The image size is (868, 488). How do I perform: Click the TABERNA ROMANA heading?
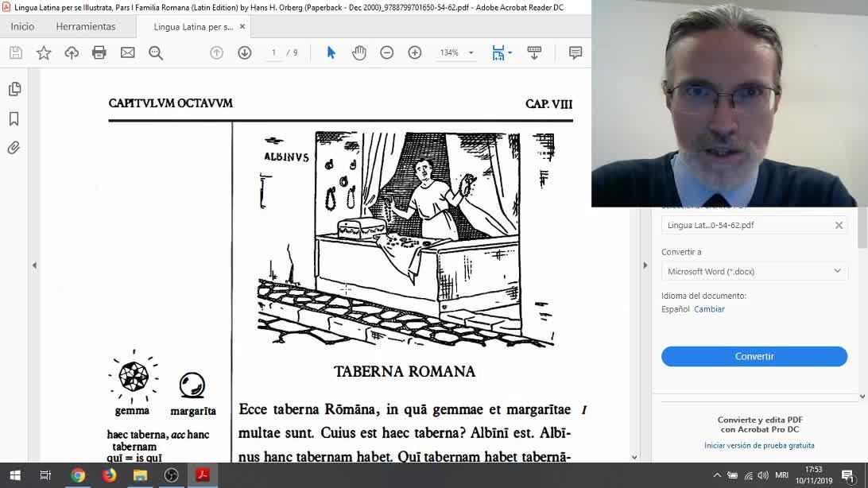[x=405, y=371]
